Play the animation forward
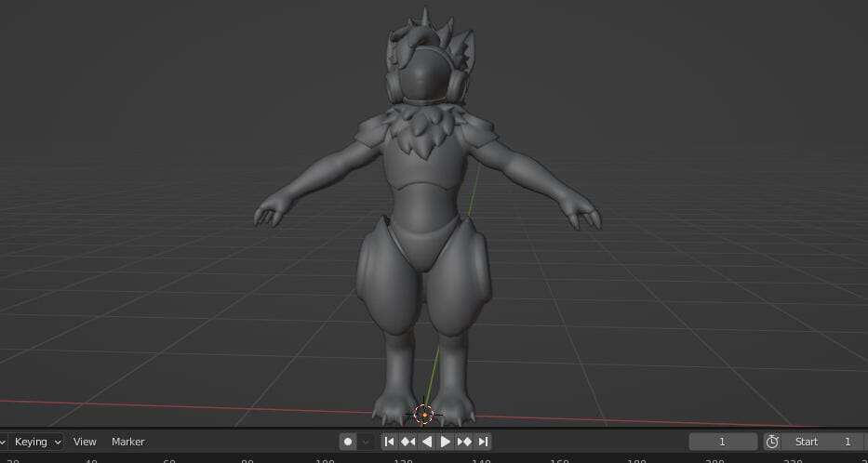868x463 pixels. point(446,442)
